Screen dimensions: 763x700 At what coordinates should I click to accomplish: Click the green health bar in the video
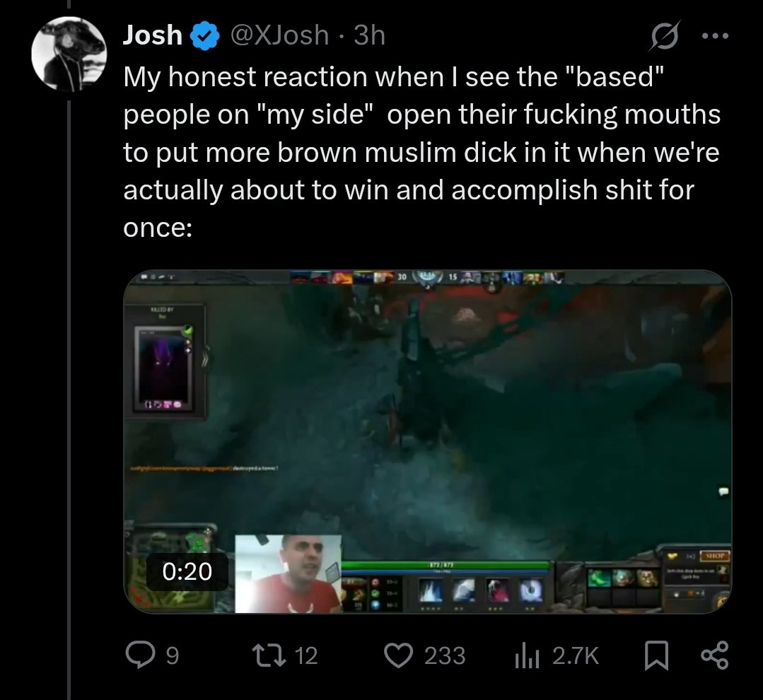(445, 565)
